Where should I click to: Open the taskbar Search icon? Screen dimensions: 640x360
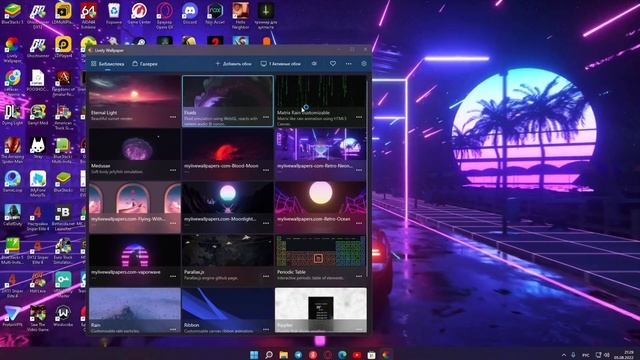269,355
